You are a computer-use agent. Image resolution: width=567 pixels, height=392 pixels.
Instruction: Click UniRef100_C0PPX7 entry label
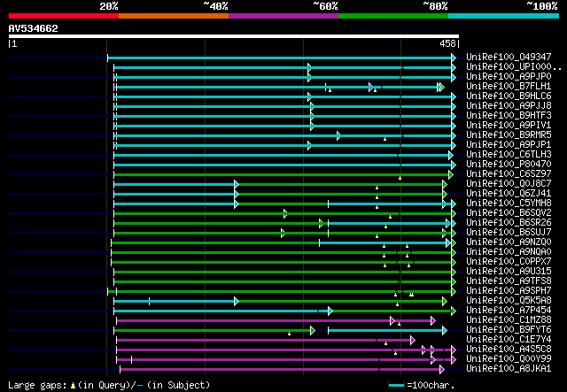(509, 262)
